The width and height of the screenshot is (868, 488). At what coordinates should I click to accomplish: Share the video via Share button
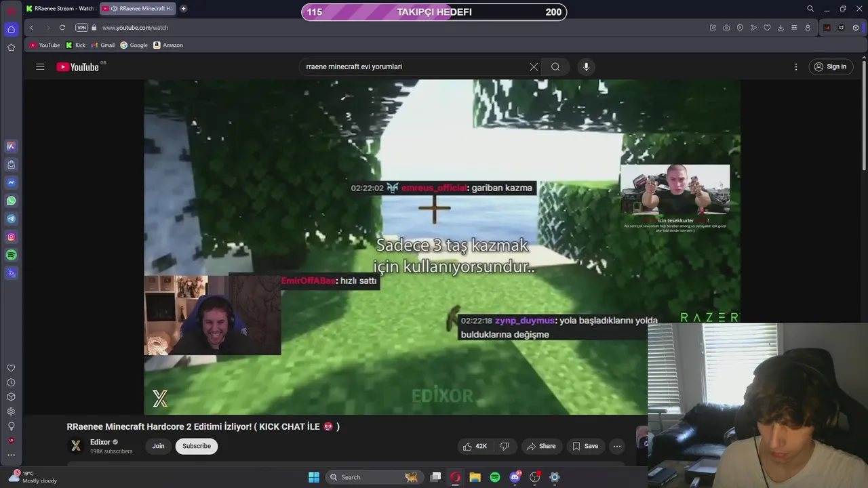coord(540,446)
